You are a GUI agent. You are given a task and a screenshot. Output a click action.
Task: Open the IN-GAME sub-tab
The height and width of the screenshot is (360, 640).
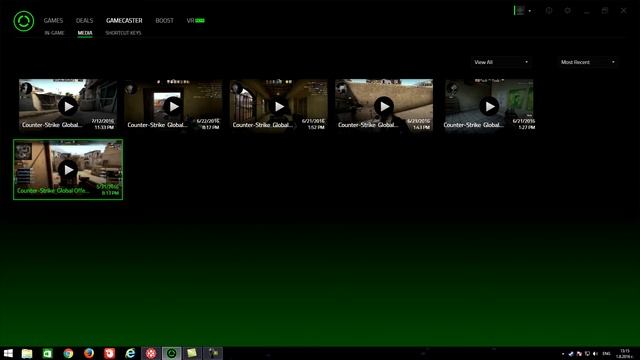click(54, 33)
